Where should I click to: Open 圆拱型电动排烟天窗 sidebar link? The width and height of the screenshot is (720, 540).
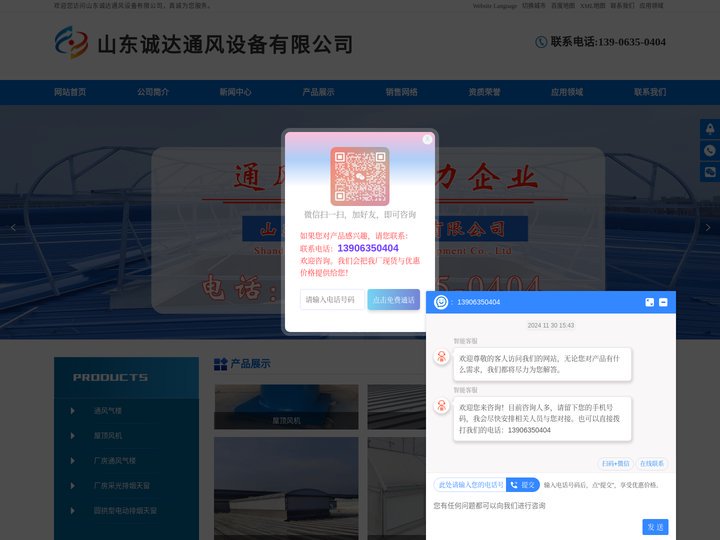[125, 511]
